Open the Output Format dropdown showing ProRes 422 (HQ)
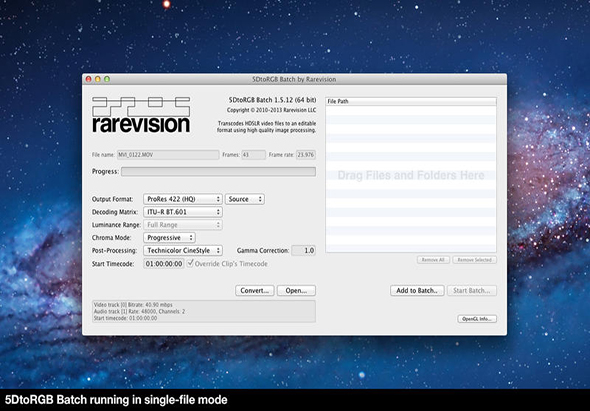The image size is (590, 411). coord(182,199)
